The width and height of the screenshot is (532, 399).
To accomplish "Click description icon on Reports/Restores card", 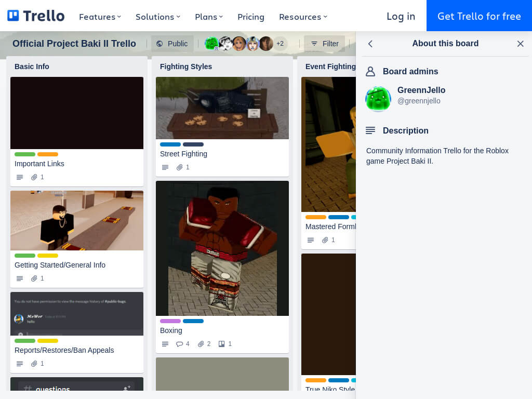I will [20, 364].
